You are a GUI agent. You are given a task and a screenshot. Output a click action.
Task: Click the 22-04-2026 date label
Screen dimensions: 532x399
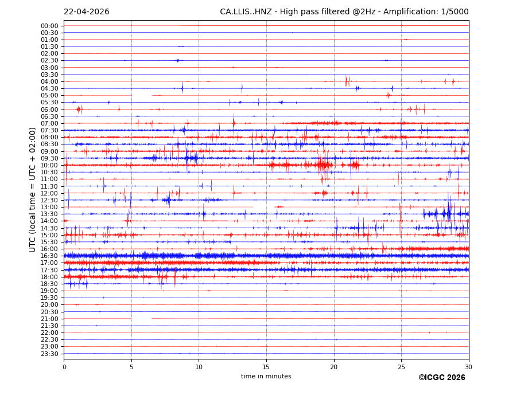tap(86, 12)
